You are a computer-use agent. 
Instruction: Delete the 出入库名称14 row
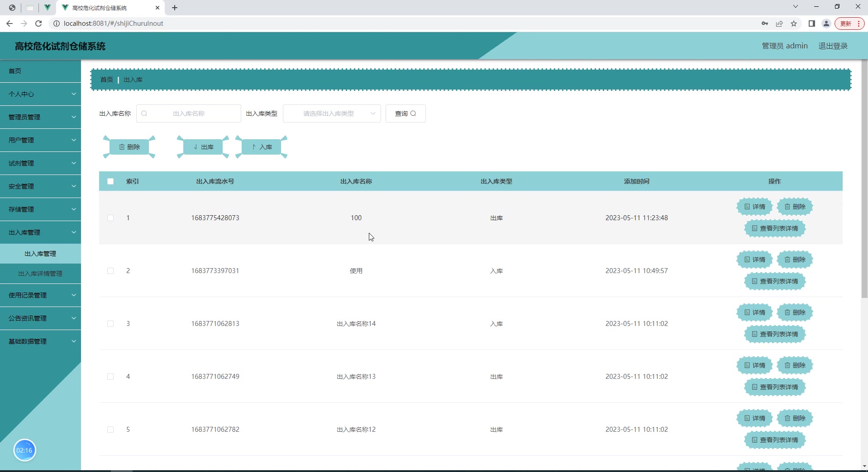tap(795, 312)
